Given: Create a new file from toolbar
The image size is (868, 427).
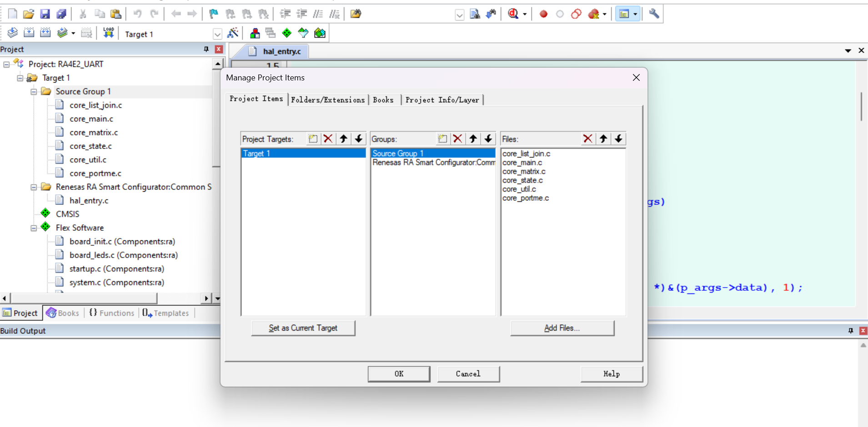Looking at the screenshot, I should 13,14.
